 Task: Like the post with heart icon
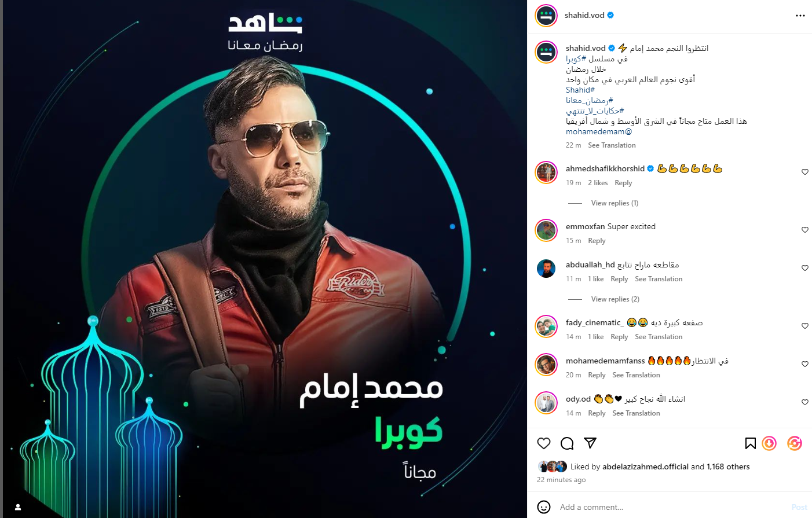(544, 443)
